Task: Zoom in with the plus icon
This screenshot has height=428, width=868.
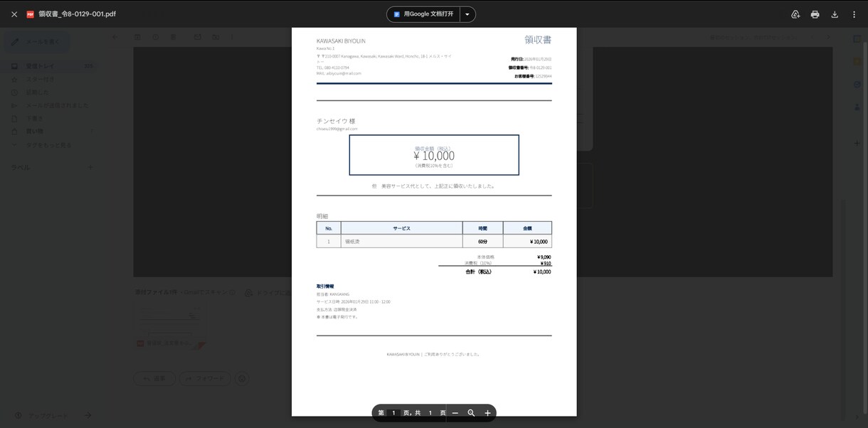Action: [487, 413]
